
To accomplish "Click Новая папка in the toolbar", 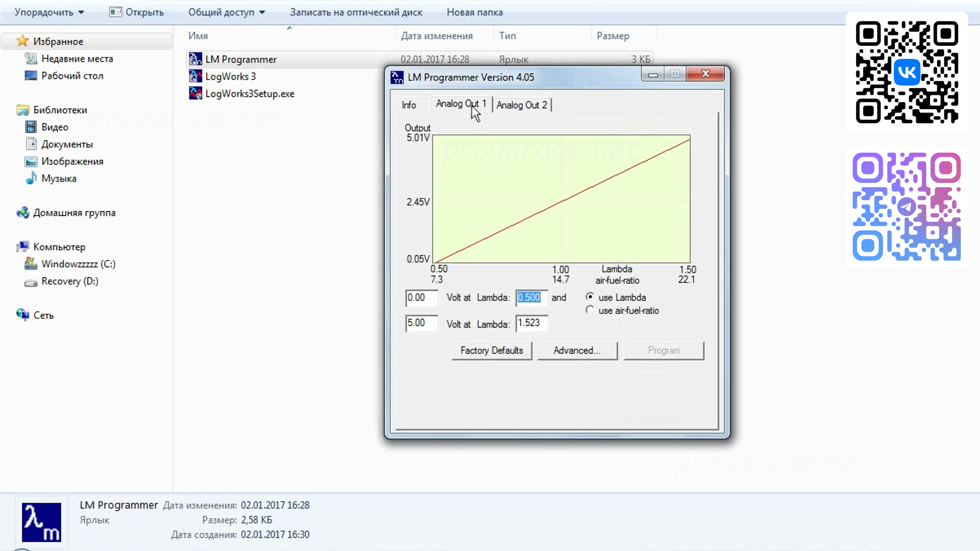I will coord(474,12).
